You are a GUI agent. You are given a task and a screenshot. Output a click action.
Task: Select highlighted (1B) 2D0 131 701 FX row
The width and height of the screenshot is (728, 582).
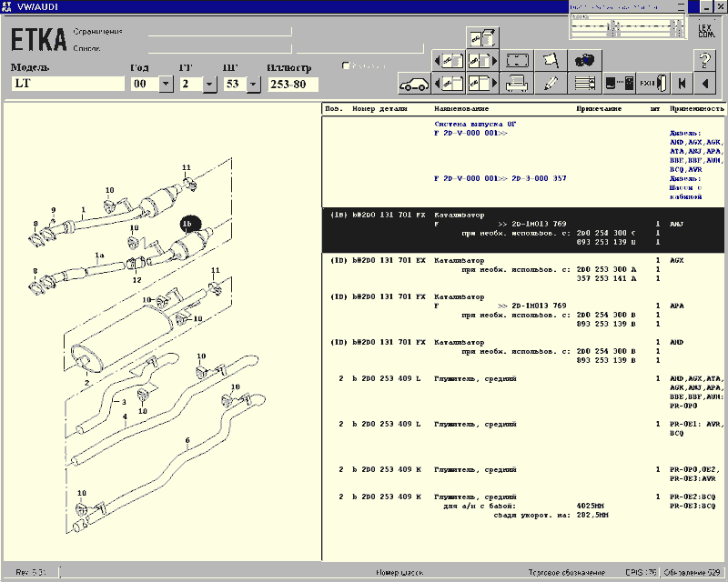pyautogui.click(x=523, y=230)
